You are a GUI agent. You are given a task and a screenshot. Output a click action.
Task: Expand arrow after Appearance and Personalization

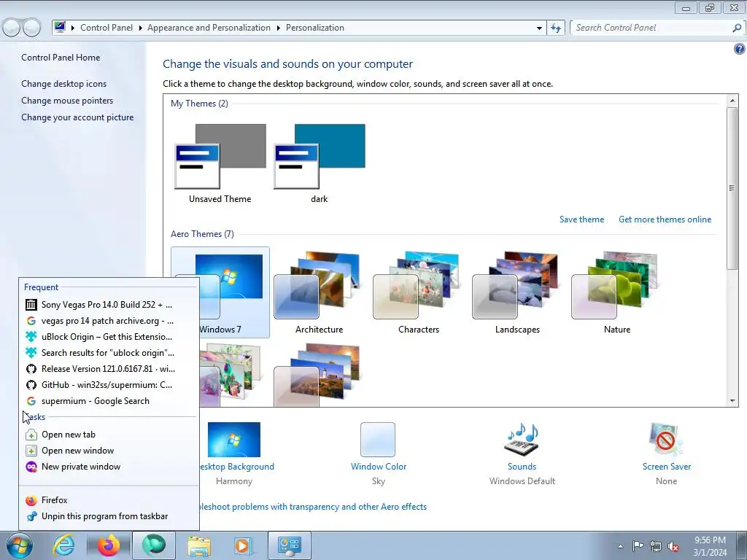point(278,28)
